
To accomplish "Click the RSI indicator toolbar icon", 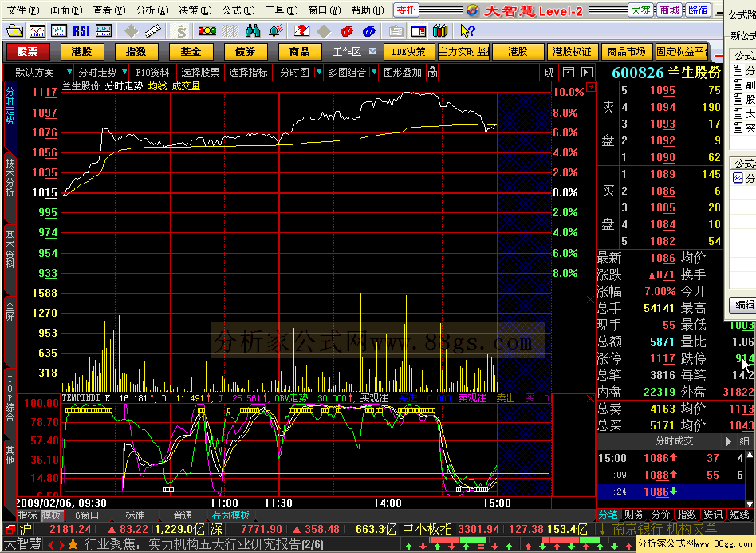I will click(x=81, y=31).
